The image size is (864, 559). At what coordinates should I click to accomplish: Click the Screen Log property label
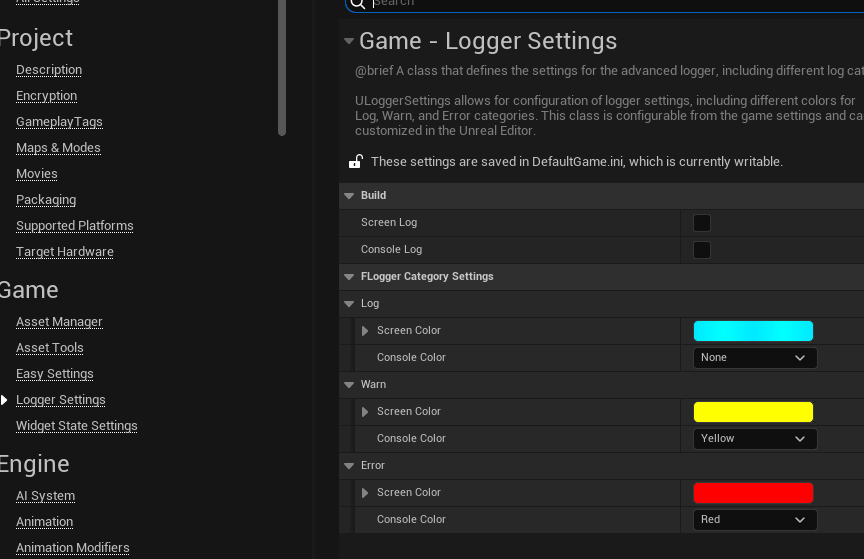point(389,223)
